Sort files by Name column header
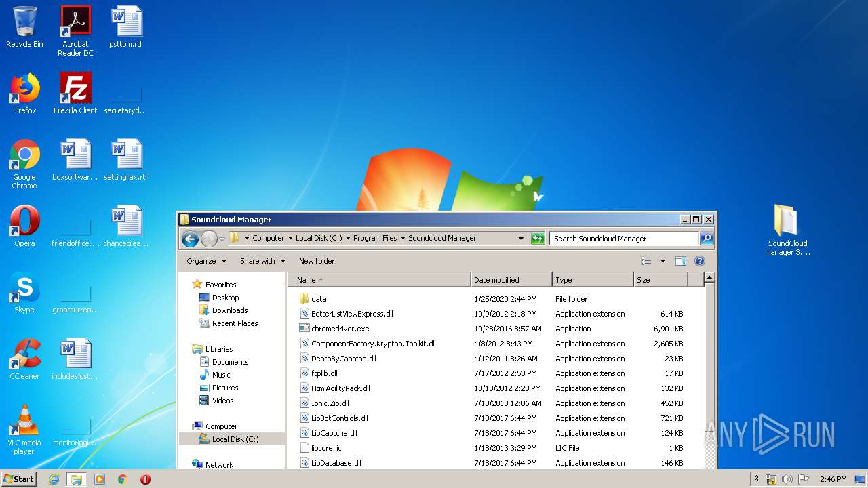Screen dimensions: 868x488 (x=378, y=280)
